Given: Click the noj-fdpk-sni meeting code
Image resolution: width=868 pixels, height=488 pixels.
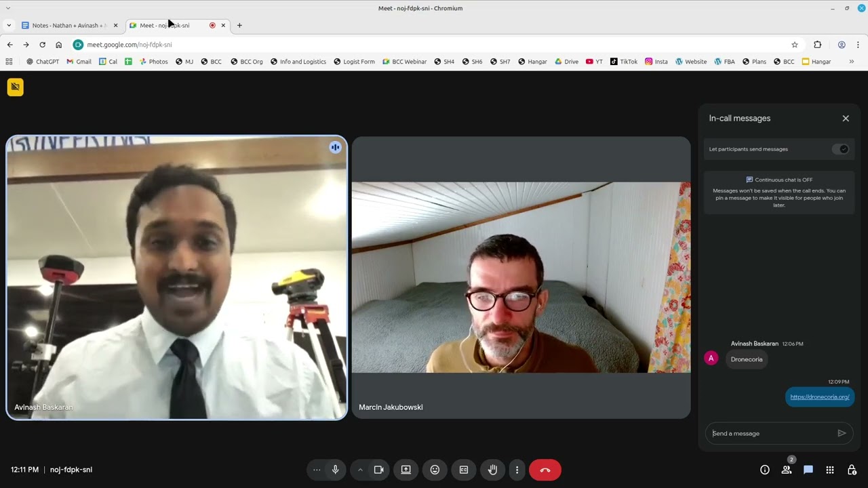Looking at the screenshot, I should [x=71, y=470].
